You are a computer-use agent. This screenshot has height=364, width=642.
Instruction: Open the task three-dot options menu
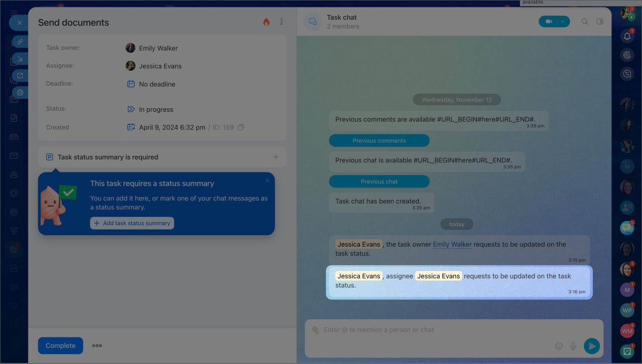pos(282,22)
